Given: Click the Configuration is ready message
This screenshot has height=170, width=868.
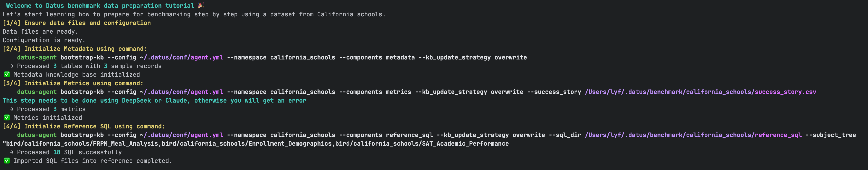Looking at the screenshot, I should (x=44, y=40).
